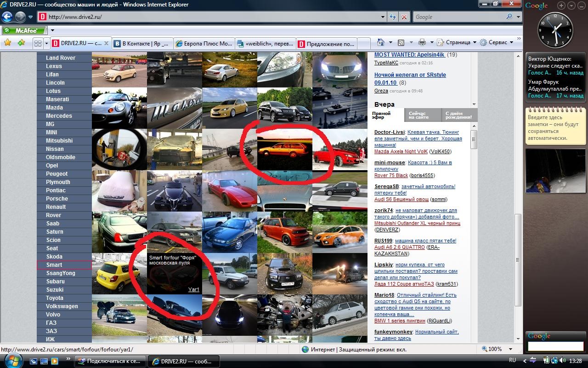588x368 pixels.
Task: Open 'Mazda Axela Night VolK' link
Action: tap(401, 151)
